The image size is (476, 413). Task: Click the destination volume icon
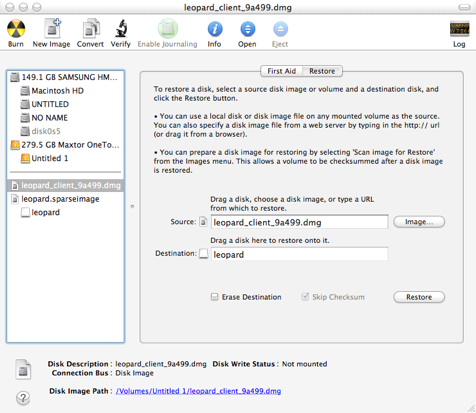204,254
